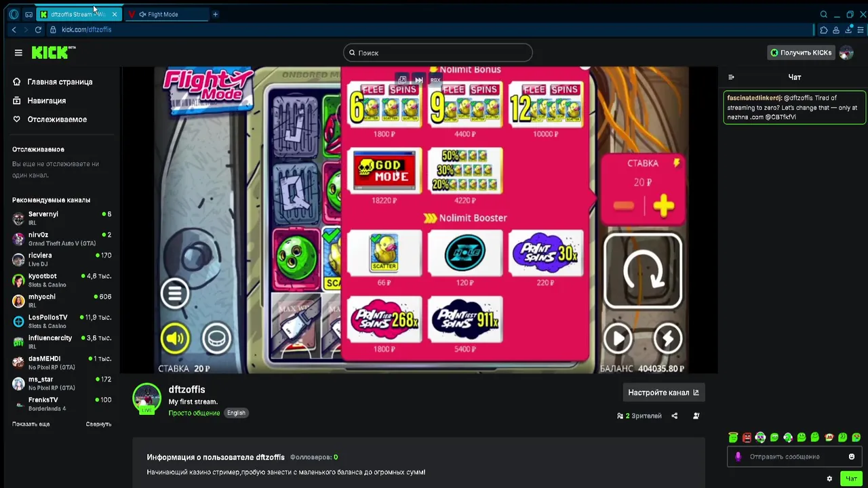The image size is (868, 488).
Task: Click Свернуть to collapse recommended channels
Action: [x=98, y=424]
